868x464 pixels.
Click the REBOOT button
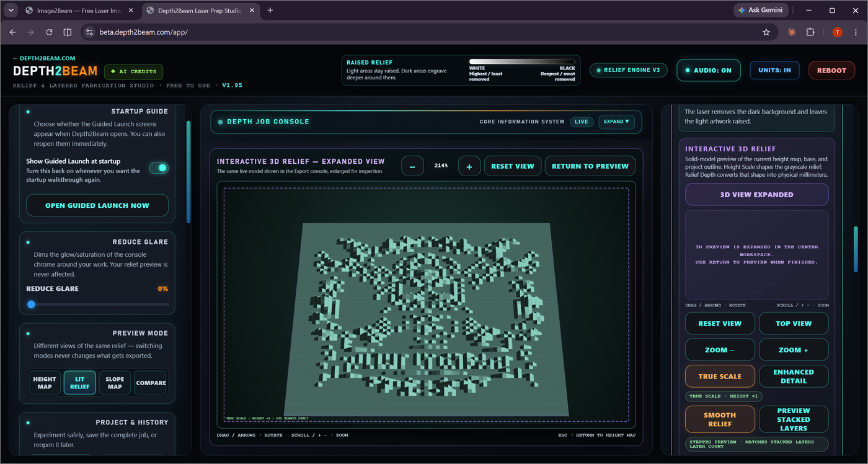831,70
